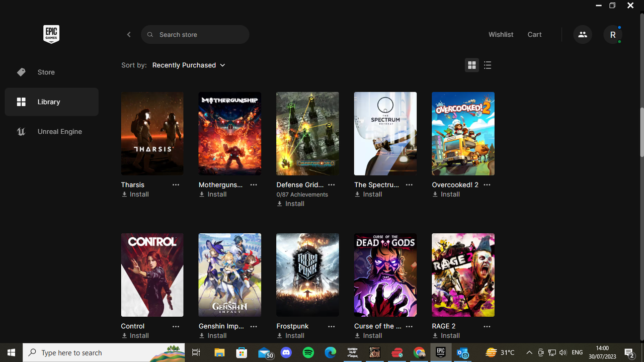Open the RAGE 2 cover art
This screenshot has height=362, width=644.
463,275
